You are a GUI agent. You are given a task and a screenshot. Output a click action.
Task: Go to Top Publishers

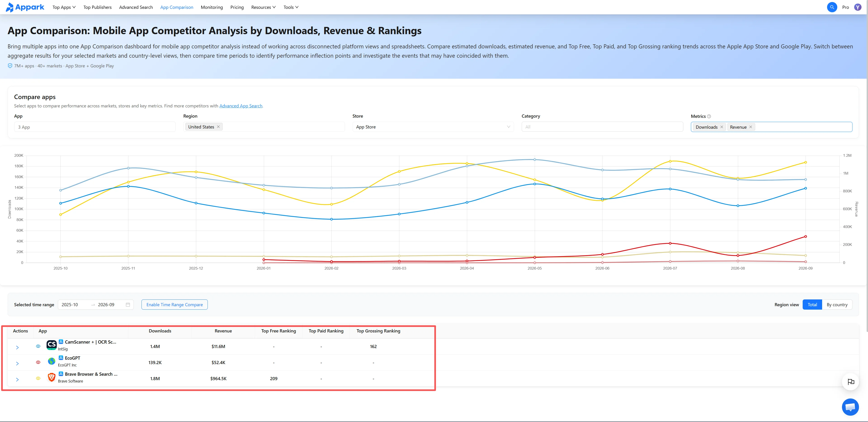point(97,7)
